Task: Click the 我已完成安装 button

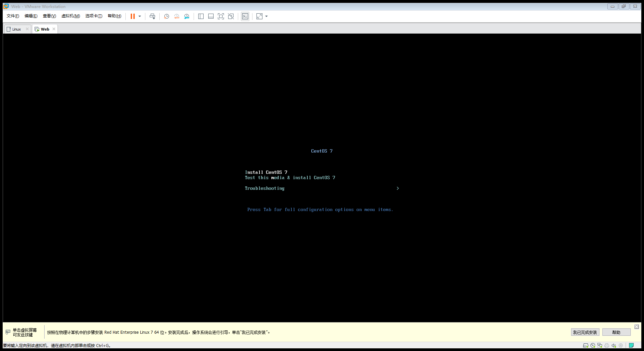Action: pyautogui.click(x=585, y=332)
